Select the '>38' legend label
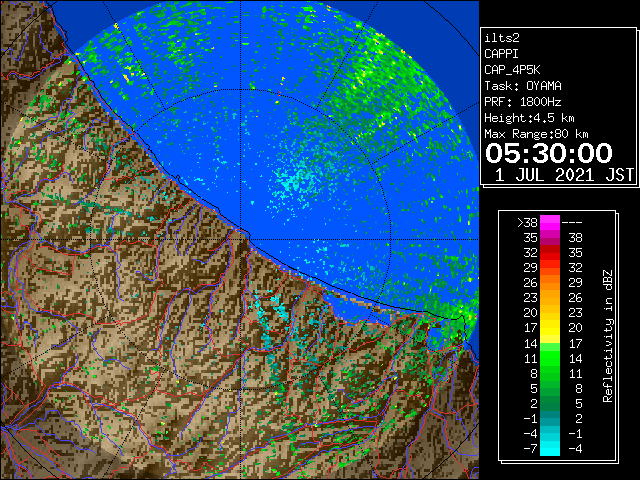This screenshot has width=640, height=480. 527,223
